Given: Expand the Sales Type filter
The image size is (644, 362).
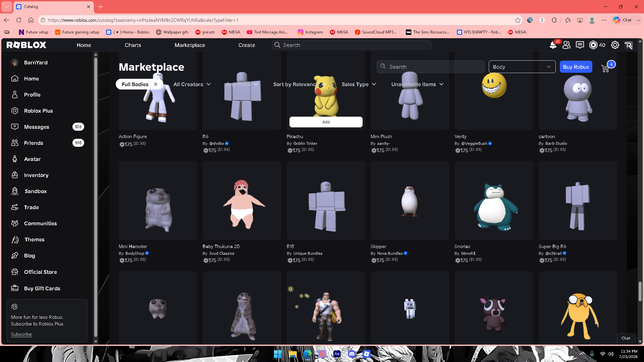Looking at the screenshot, I should [x=359, y=84].
